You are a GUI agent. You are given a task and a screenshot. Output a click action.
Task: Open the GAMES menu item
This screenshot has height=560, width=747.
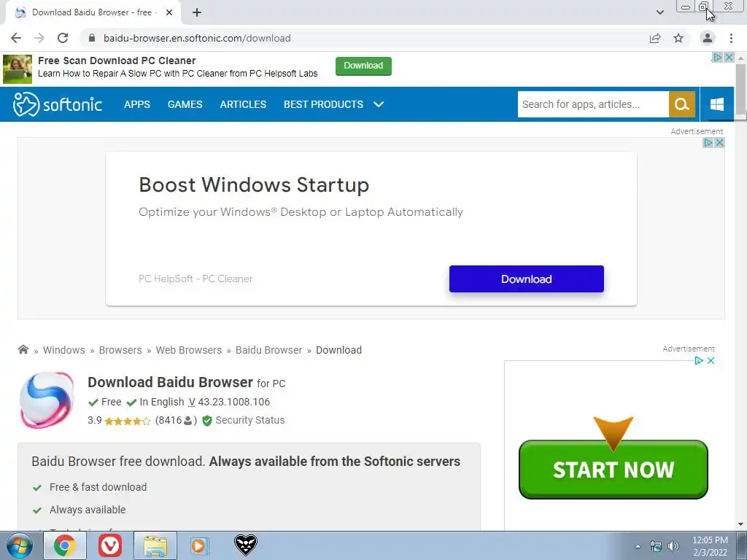pos(185,104)
